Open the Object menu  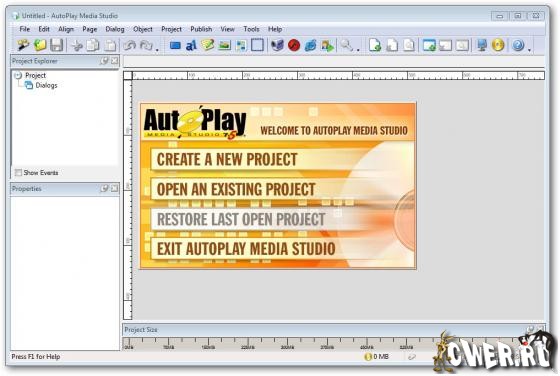coord(142,29)
